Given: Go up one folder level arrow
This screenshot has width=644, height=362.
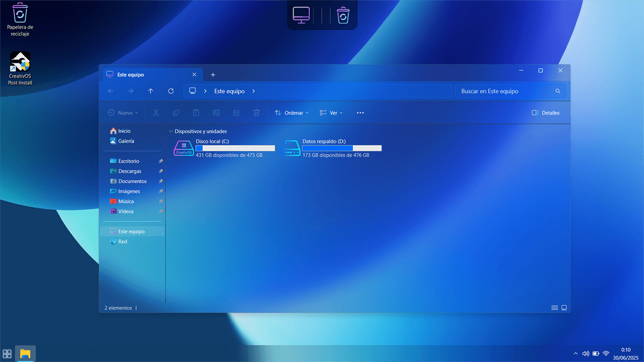Looking at the screenshot, I should [x=151, y=91].
